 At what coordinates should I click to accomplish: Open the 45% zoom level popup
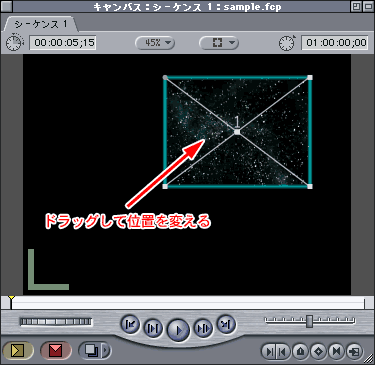155,43
